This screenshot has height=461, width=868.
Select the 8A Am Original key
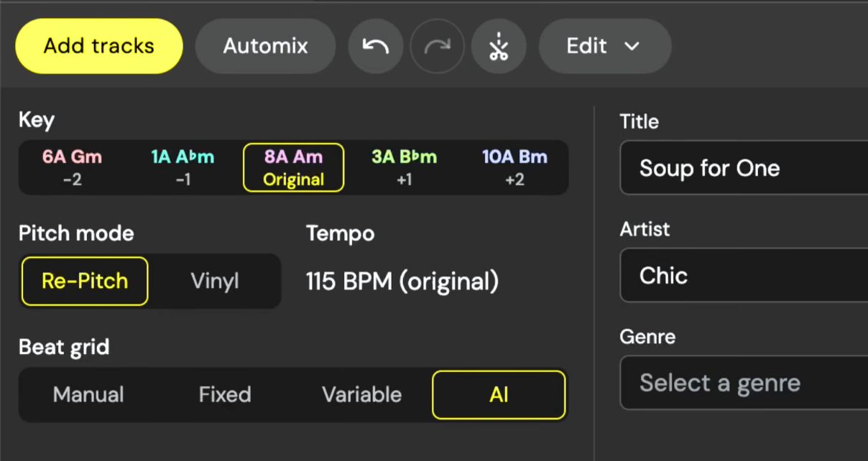[294, 167]
